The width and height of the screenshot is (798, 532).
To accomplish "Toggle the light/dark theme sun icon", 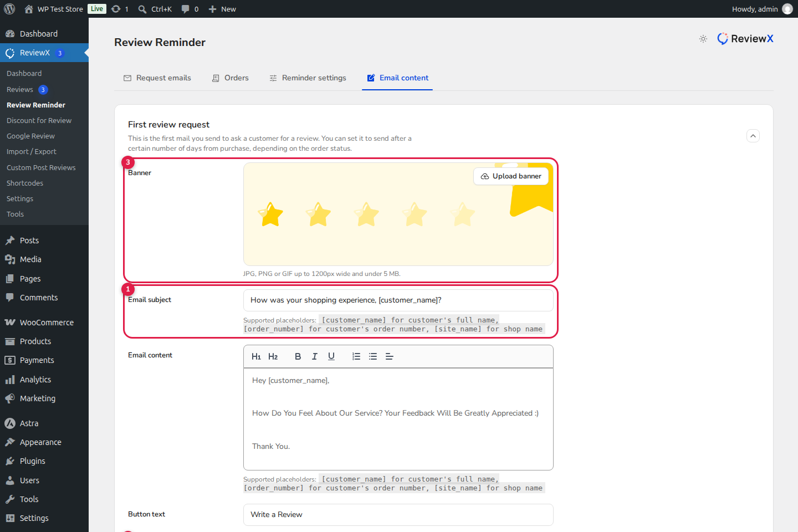I will coord(703,39).
